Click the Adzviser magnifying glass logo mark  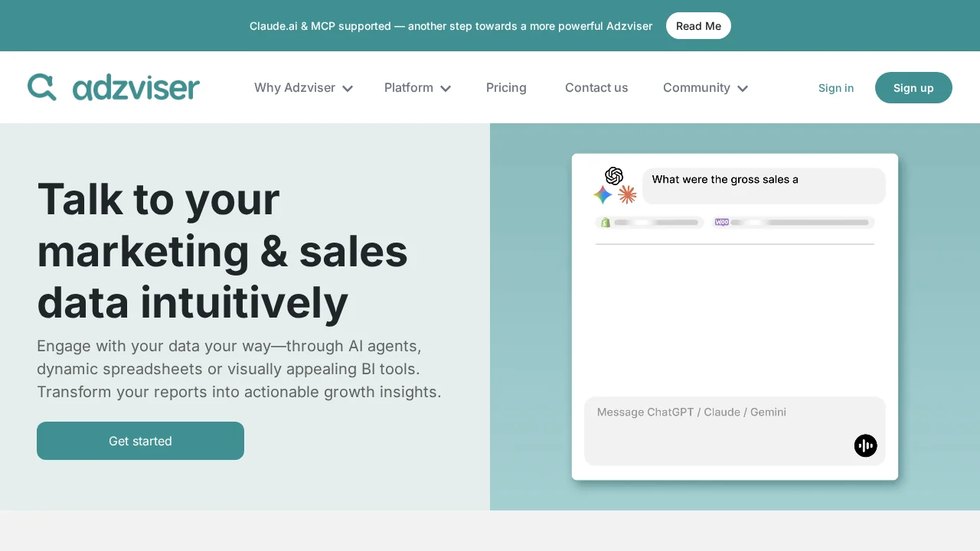click(42, 86)
